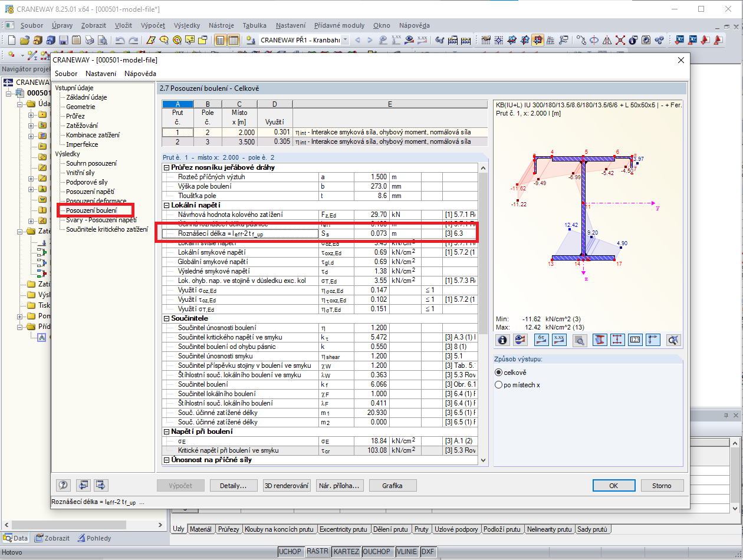Toggle OUCHOP in the status bar

click(x=377, y=552)
